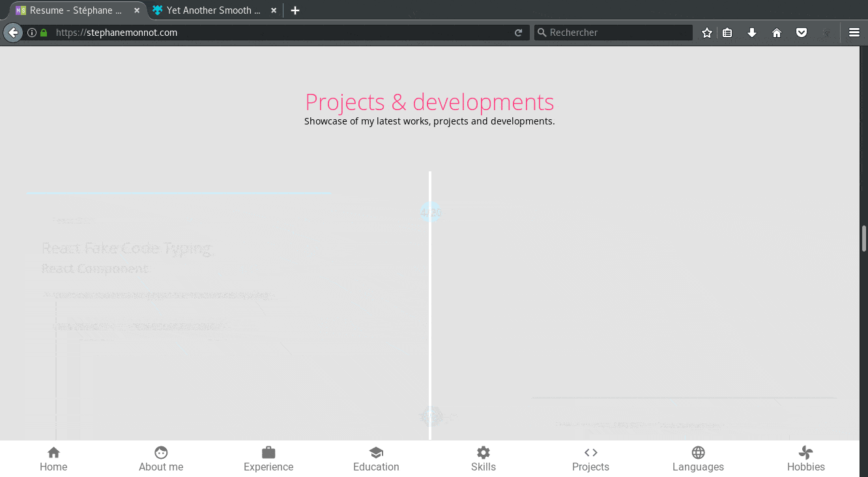Image resolution: width=868 pixels, height=477 pixels.
Task: Click the Hobbies label in bottom navigation
Action: (x=806, y=467)
